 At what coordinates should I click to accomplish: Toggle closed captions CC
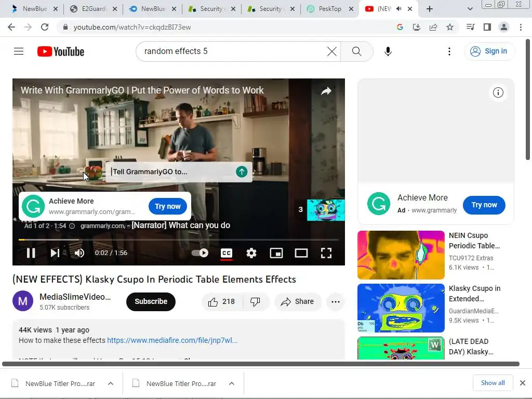tap(227, 253)
